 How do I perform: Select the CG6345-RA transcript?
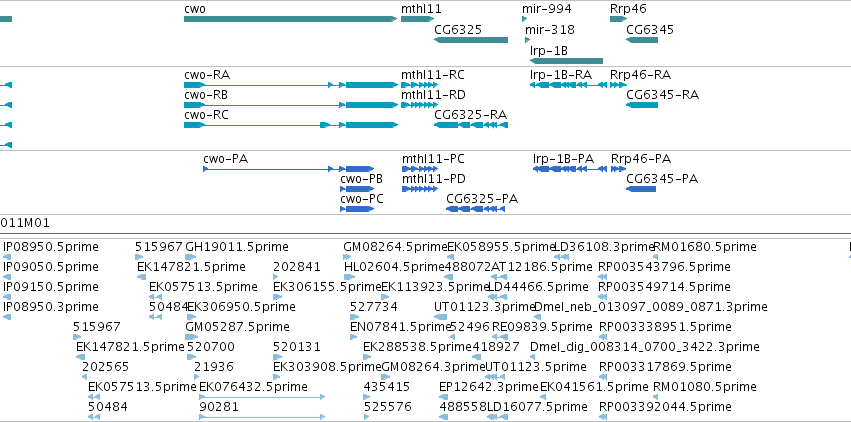click(642, 105)
